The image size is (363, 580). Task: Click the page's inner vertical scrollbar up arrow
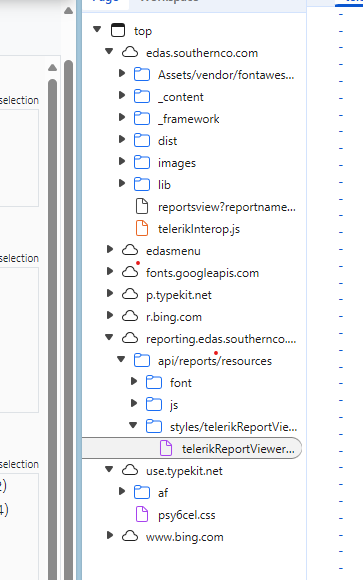click(53, 67)
